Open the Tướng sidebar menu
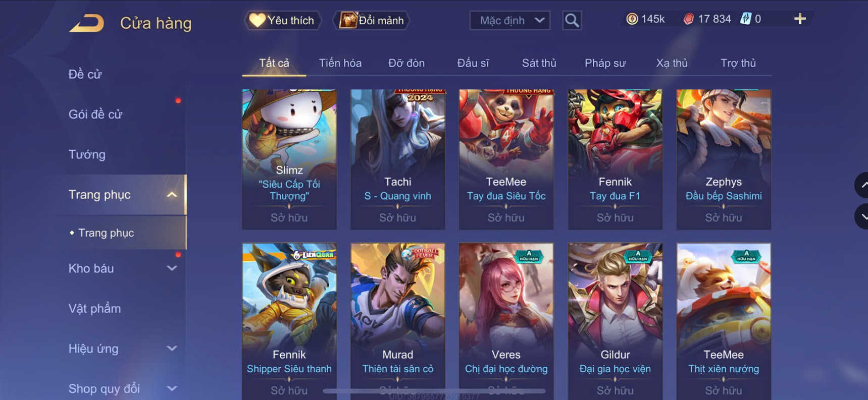 [87, 154]
